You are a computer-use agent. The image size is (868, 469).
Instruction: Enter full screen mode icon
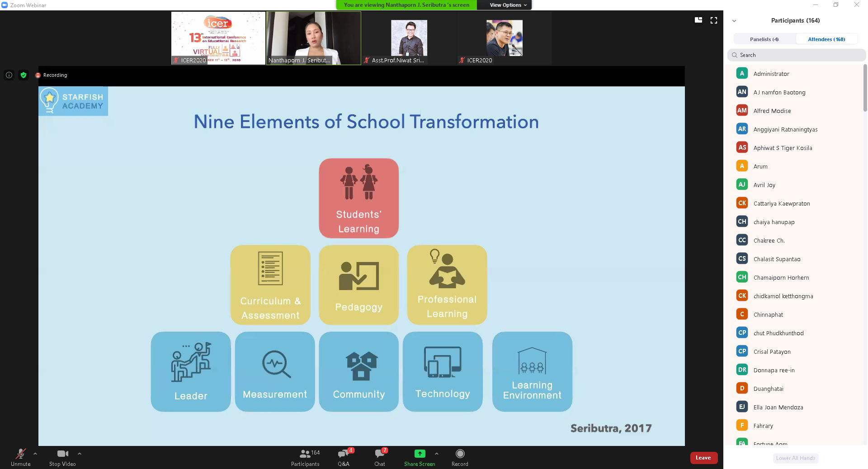[x=714, y=20]
